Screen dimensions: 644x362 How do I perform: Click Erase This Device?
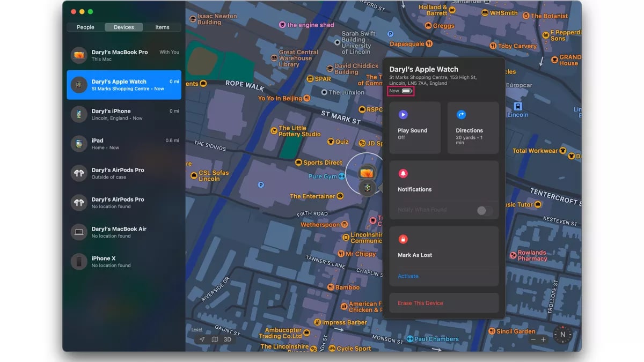coord(420,303)
